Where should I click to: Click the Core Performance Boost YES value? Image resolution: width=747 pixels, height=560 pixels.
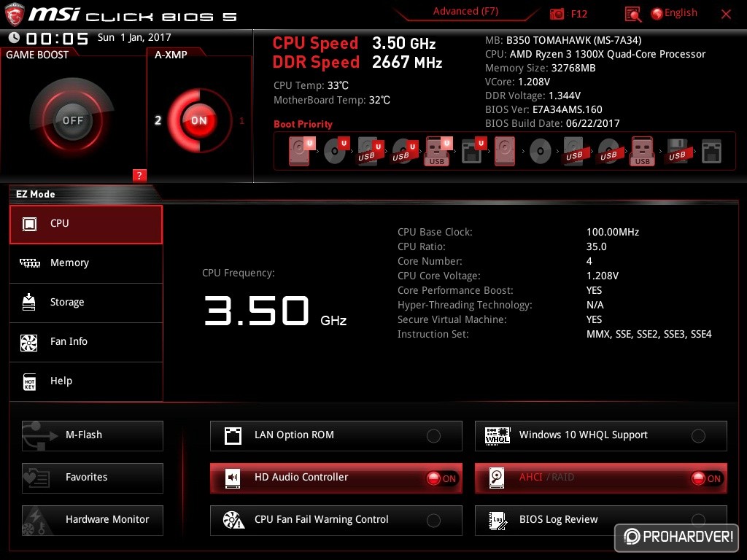594,290
